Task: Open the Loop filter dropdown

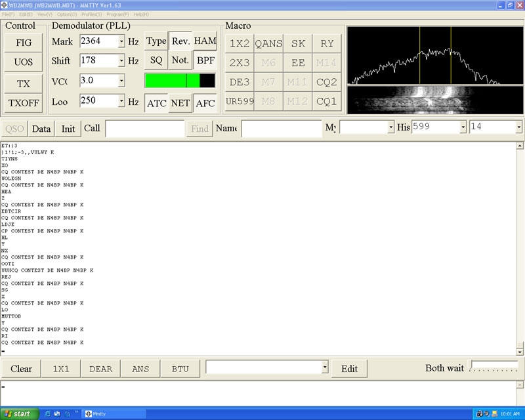Action: [x=121, y=101]
